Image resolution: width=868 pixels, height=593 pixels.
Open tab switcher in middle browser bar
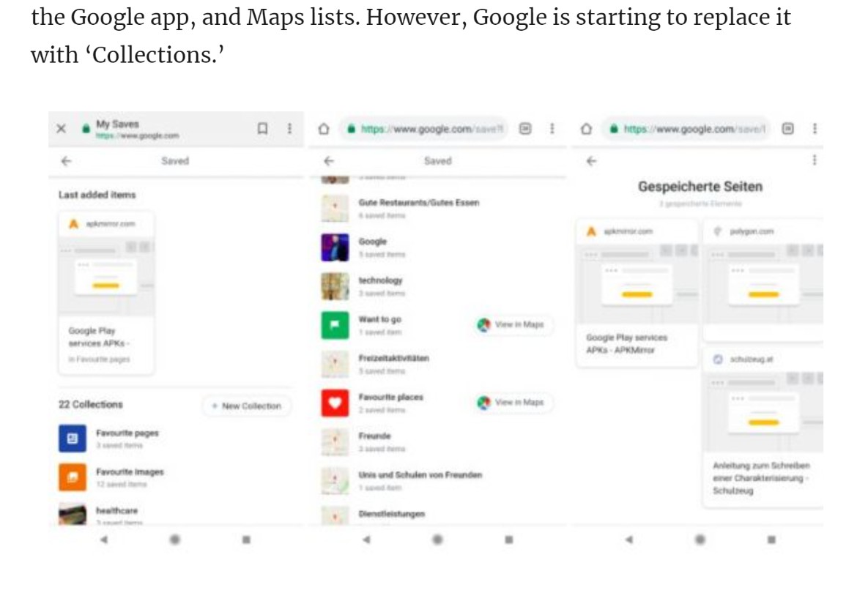(525, 129)
